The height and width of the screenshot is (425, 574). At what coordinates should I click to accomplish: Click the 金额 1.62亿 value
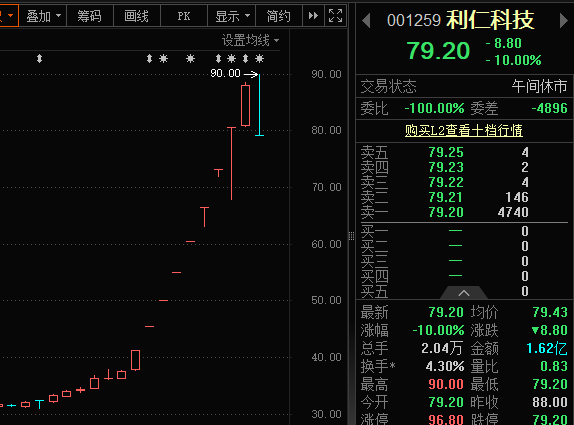pyautogui.click(x=547, y=348)
